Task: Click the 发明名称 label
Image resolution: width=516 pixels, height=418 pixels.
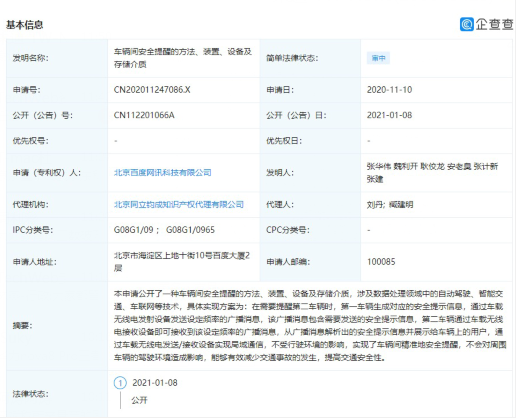Action: point(30,58)
